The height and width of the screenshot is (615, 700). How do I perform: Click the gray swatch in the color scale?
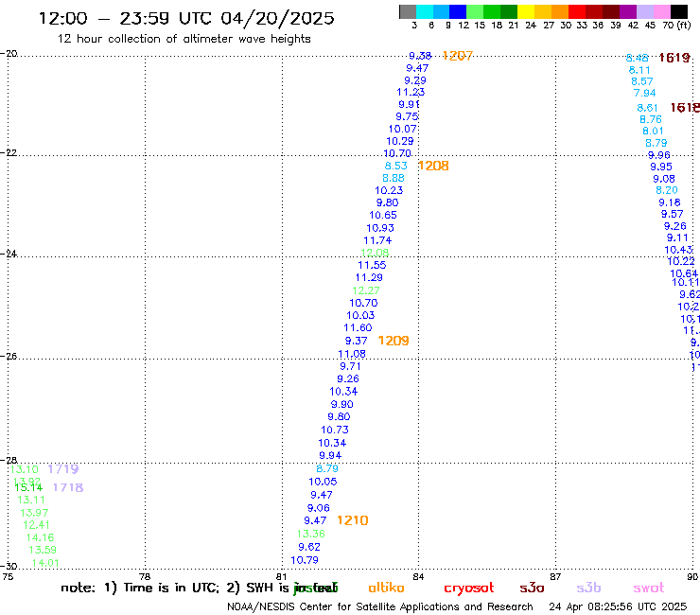tap(408, 11)
